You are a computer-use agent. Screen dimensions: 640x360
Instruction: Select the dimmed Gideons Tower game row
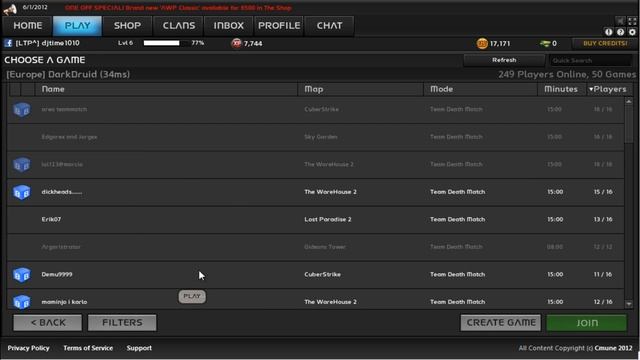316,247
